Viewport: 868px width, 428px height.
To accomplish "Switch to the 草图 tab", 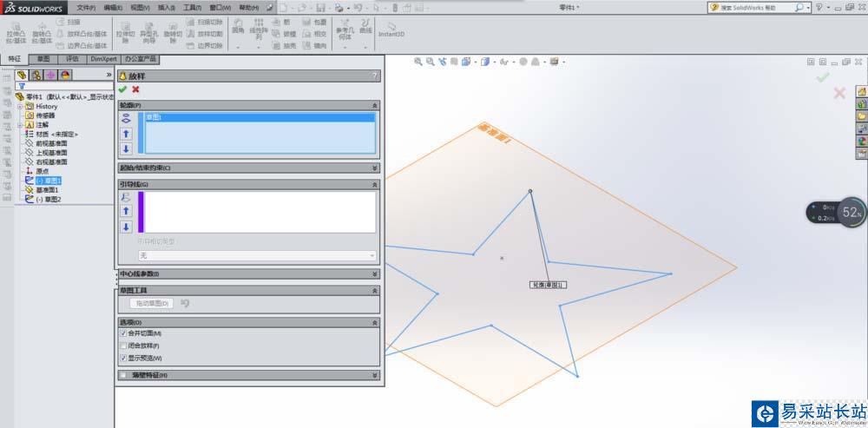I will pyautogui.click(x=43, y=59).
